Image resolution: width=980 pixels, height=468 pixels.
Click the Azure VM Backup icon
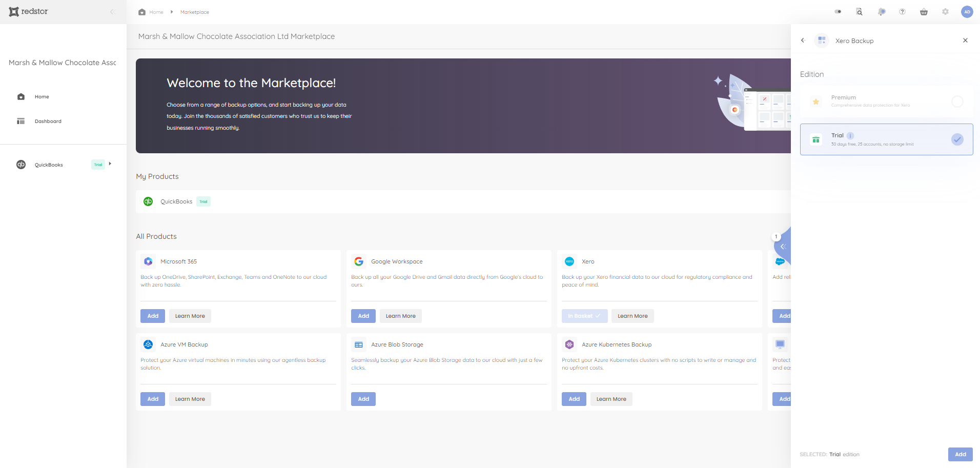click(x=148, y=344)
